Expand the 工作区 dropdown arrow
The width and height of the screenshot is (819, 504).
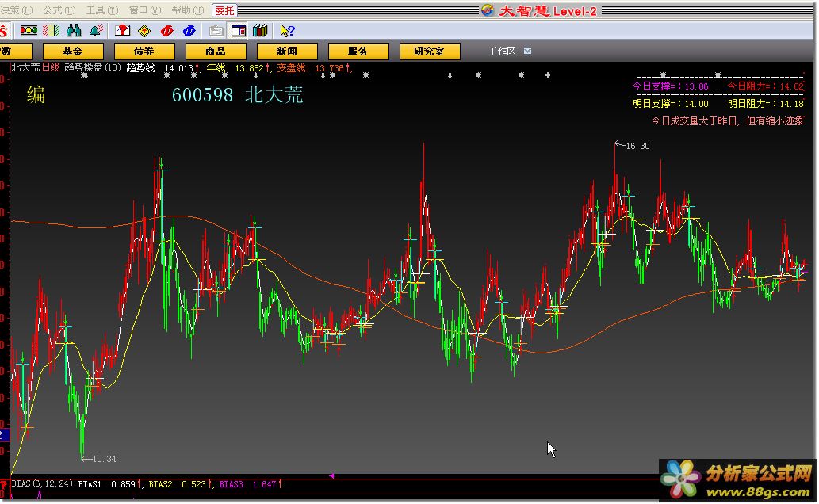[527, 51]
